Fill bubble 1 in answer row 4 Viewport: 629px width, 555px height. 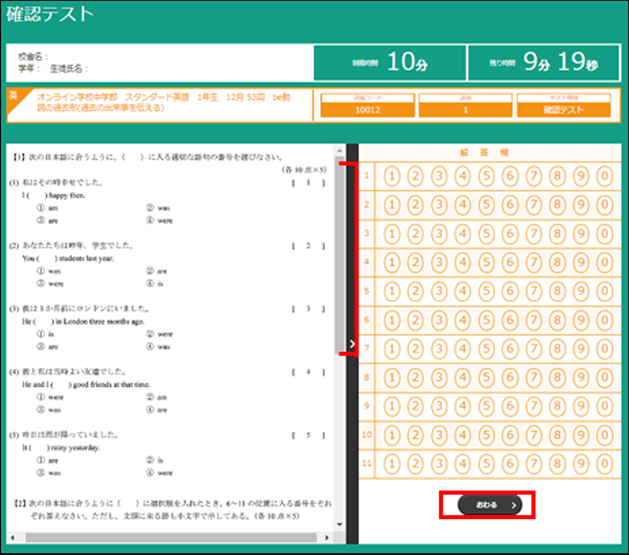(392, 263)
